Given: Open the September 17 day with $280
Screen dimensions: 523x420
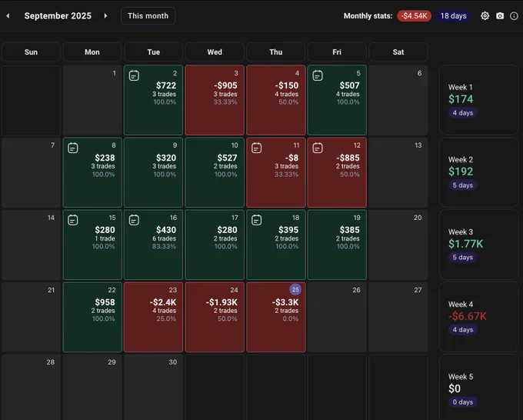Looking at the screenshot, I should (x=215, y=245).
